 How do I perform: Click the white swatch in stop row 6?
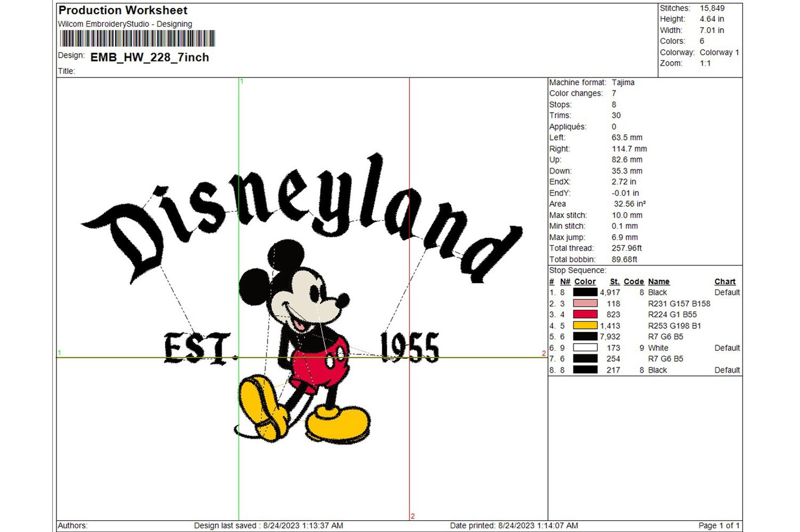pyautogui.click(x=585, y=348)
